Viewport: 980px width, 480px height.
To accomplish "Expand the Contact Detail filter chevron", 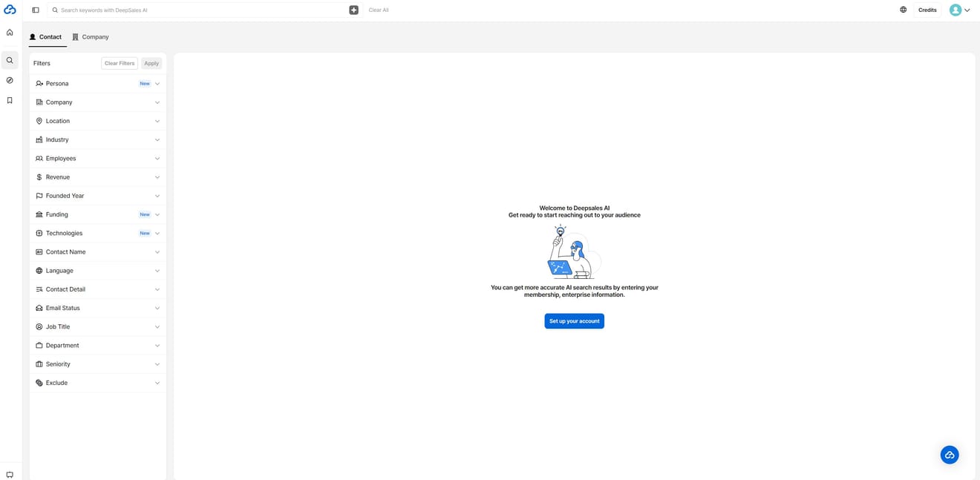I will (x=157, y=289).
